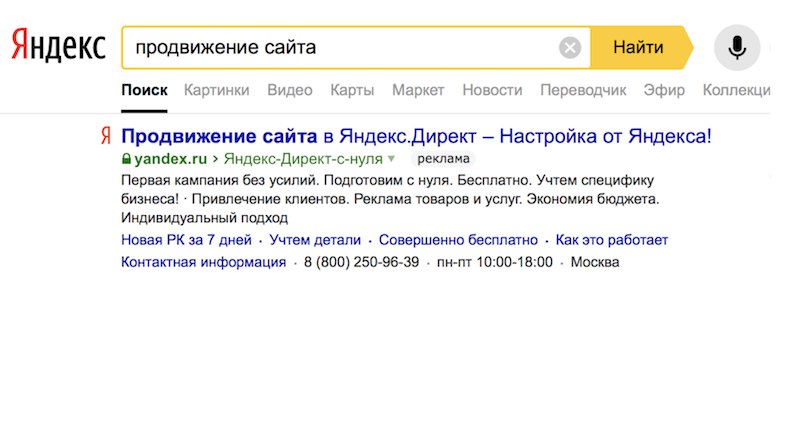Image resolution: width=800 pixels, height=446 pixels.
Task: Click the 'реклама' ad label
Action: click(443, 159)
